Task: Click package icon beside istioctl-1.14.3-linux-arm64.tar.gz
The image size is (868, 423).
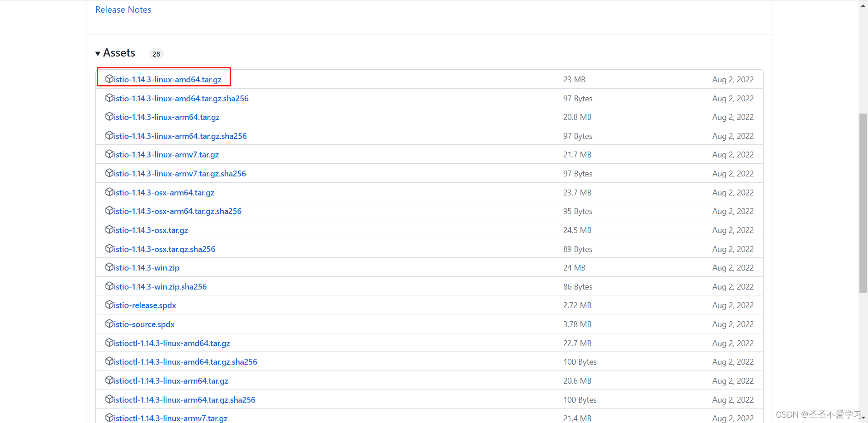Action: (x=109, y=380)
